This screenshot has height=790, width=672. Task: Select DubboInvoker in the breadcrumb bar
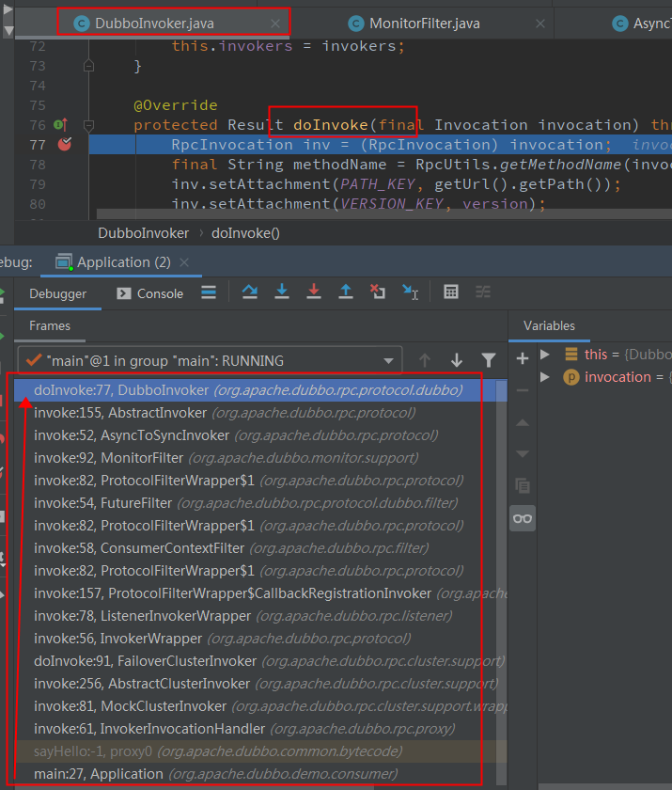144,233
